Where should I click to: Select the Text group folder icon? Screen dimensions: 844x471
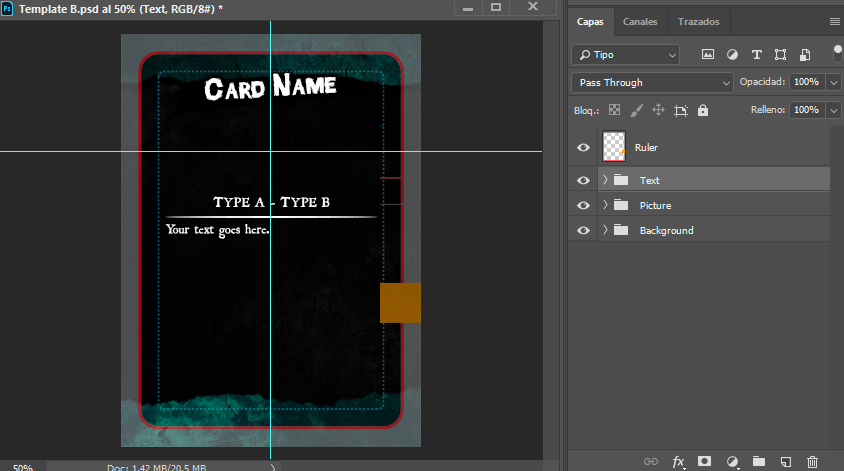click(x=621, y=180)
